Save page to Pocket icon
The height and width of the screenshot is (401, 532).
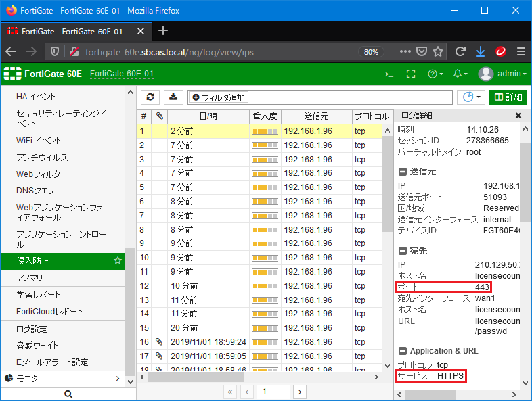click(x=422, y=51)
